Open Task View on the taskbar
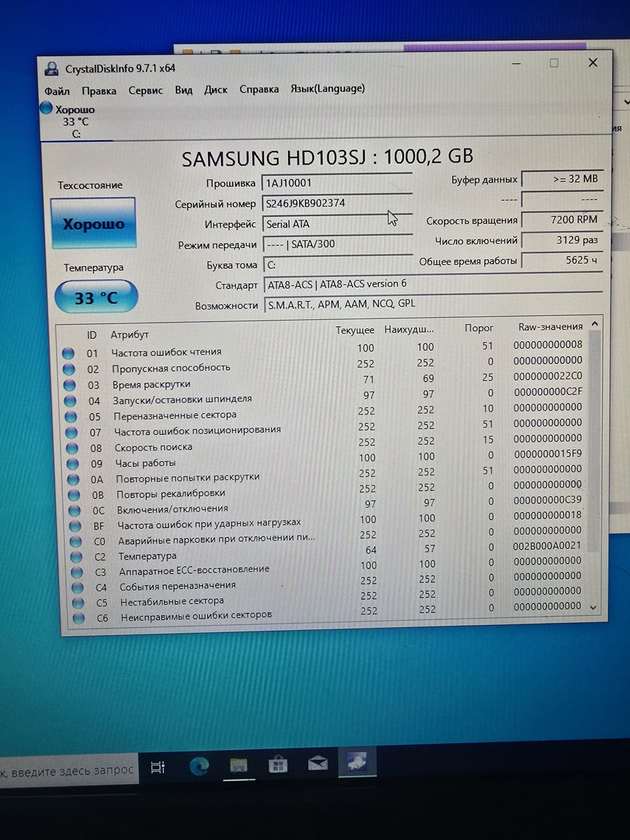This screenshot has height=840, width=630. click(x=158, y=767)
